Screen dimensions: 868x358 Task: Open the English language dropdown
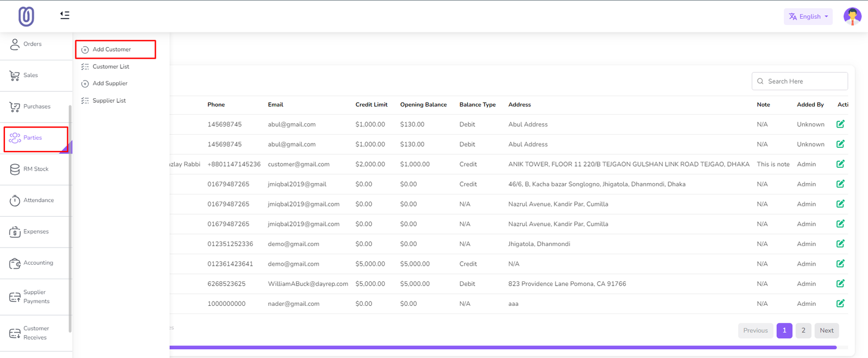[808, 17]
